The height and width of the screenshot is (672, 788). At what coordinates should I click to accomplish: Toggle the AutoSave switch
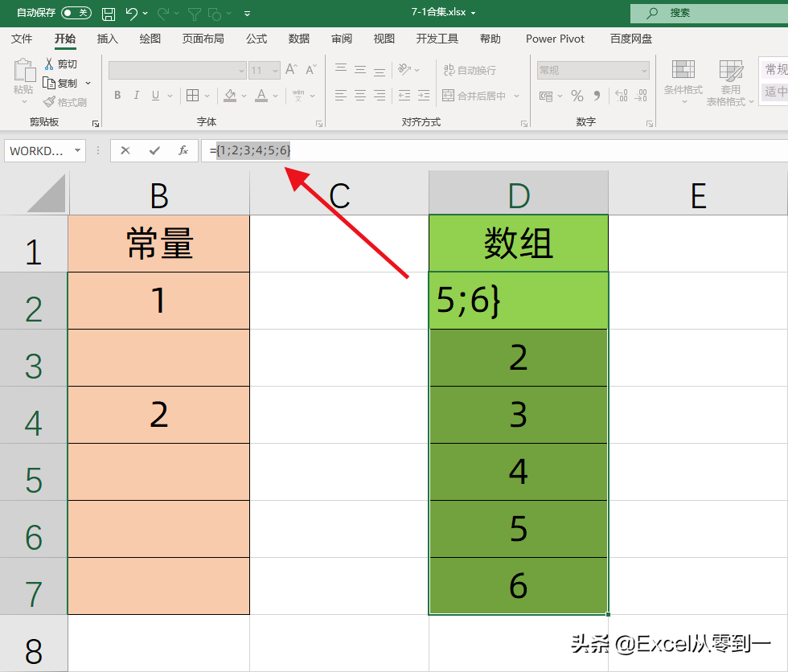pyautogui.click(x=76, y=13)
